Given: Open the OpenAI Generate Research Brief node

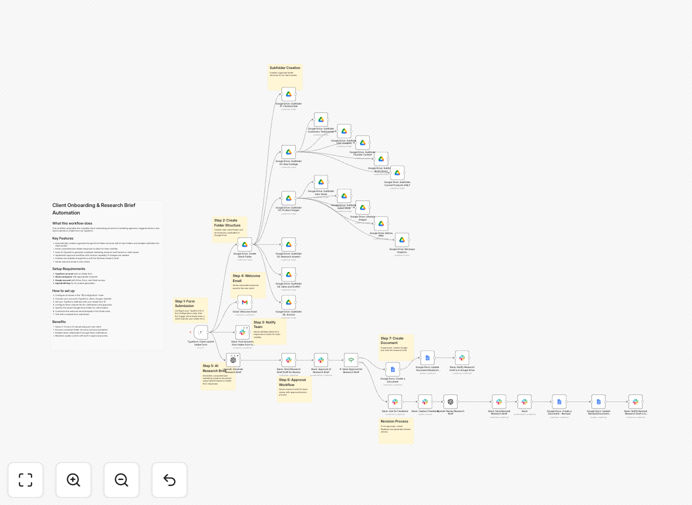Looking at the screenshot, I should (233, 360).
